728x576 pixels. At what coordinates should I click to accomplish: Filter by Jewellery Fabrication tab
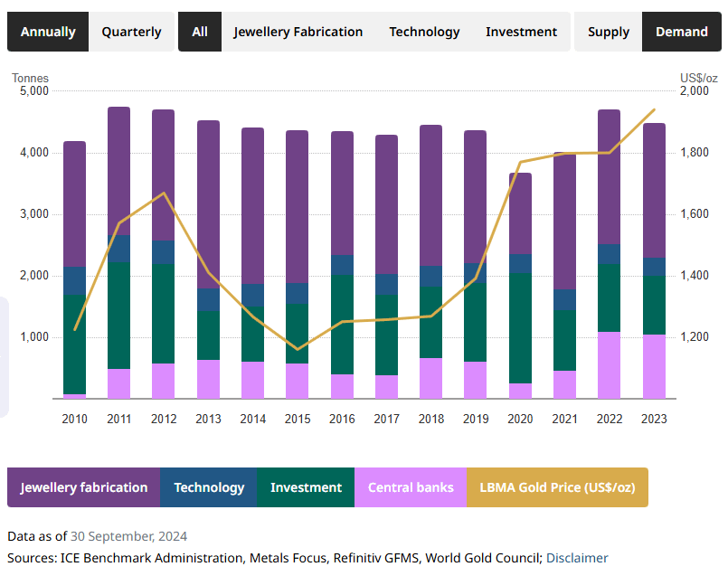[x=298, y=32]
